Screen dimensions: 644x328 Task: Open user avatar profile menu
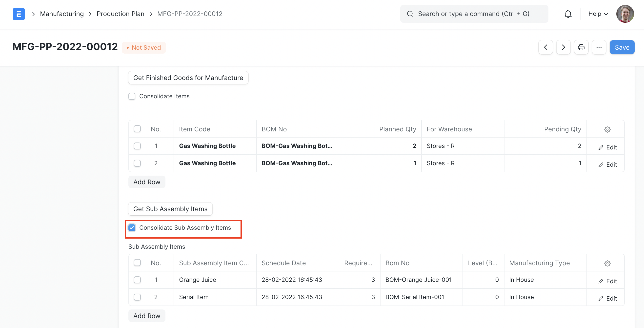click(624, 14)
